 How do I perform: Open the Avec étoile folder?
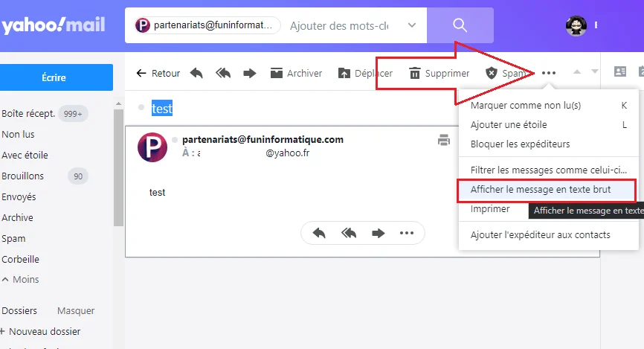[x=25, y=155]
